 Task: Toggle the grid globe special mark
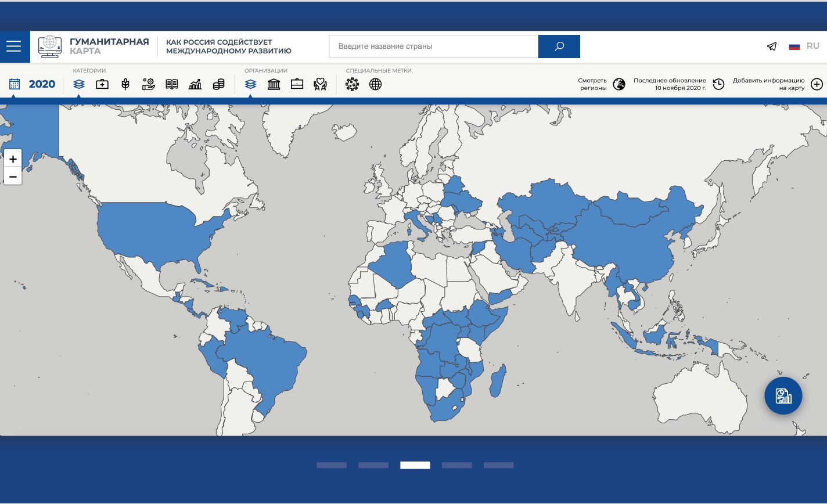click(x=376, y=84)
